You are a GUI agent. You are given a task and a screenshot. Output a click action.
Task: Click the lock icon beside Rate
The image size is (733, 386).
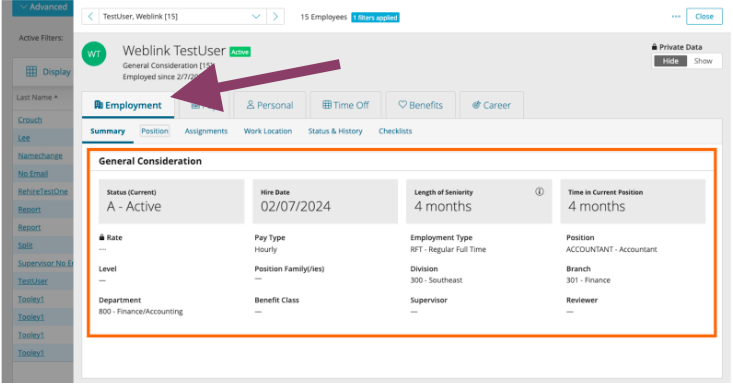pos(101,237)
